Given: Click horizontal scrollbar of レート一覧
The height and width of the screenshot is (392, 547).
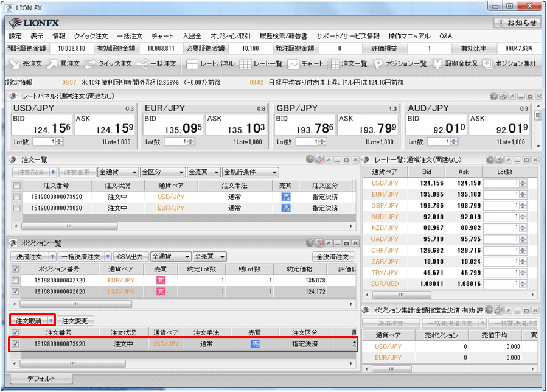Looking at the screenshot, I should [x=401, y=295].
